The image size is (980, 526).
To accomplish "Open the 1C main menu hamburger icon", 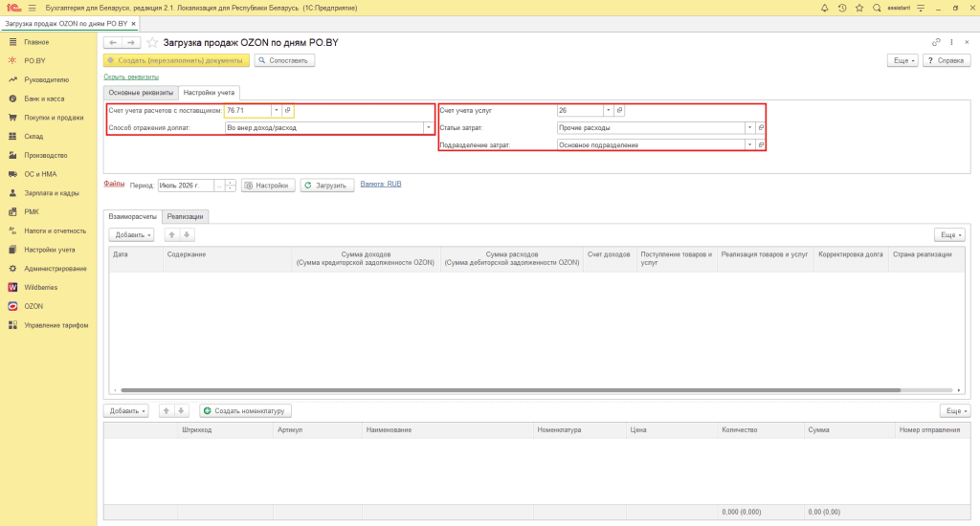I will coord(32,8).
